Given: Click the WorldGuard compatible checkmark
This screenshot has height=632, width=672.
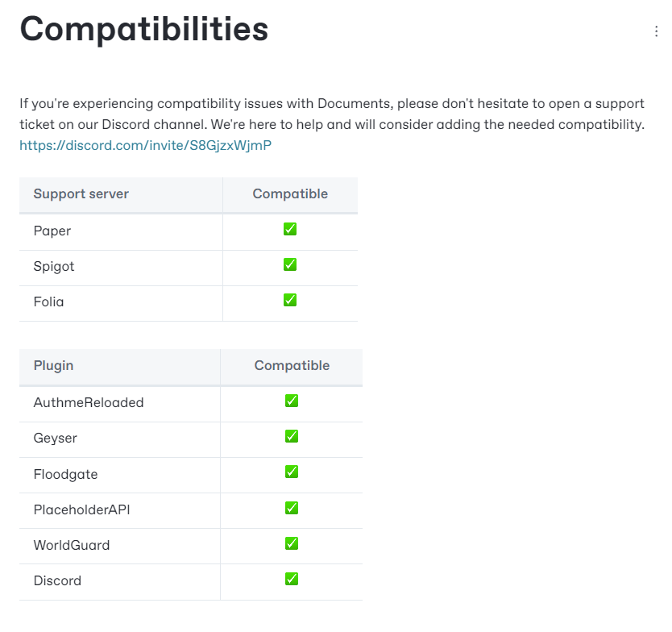Looking at the screenshot, I should click(292, 543).
